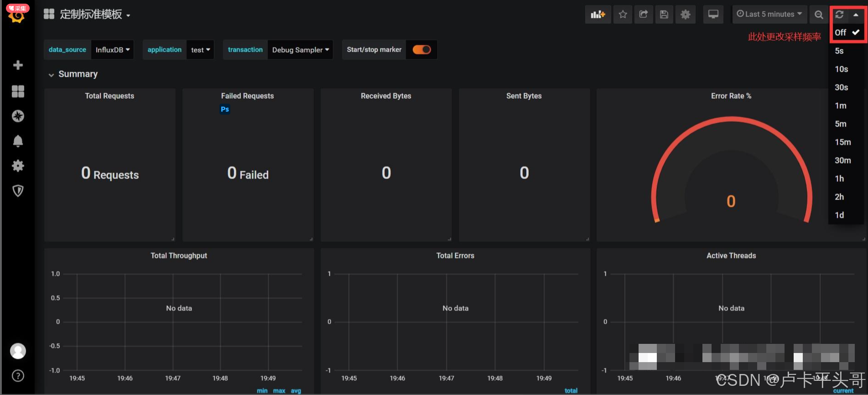Open the application test dropdown
Screen dimensions: 868x395
(200, 50)
